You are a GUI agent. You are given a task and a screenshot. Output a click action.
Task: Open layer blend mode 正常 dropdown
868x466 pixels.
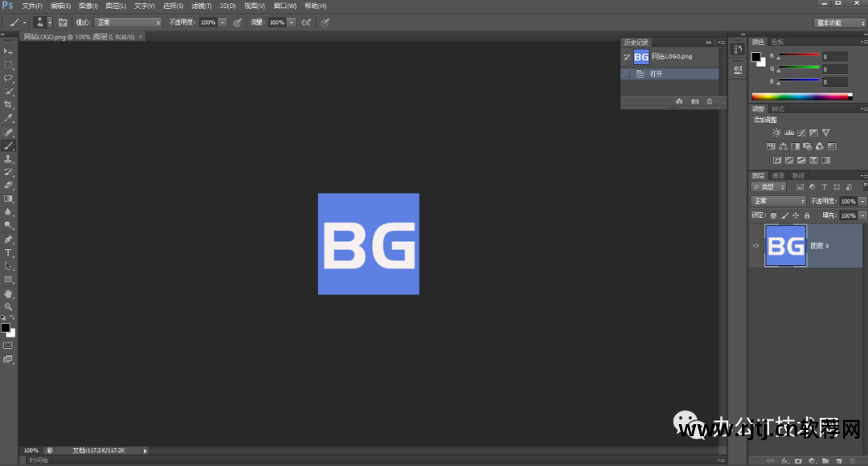(x=778, y=201)
